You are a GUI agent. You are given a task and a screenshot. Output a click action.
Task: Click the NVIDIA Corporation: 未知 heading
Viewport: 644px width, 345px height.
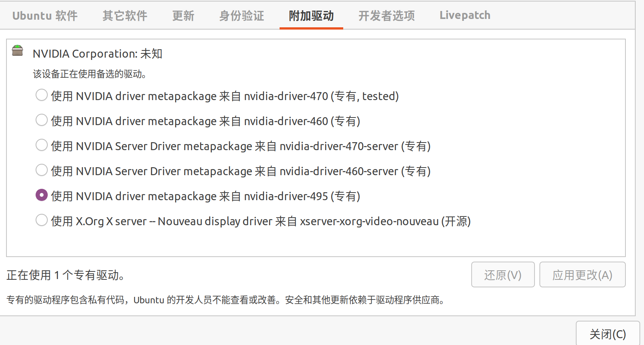pos(98,54)
